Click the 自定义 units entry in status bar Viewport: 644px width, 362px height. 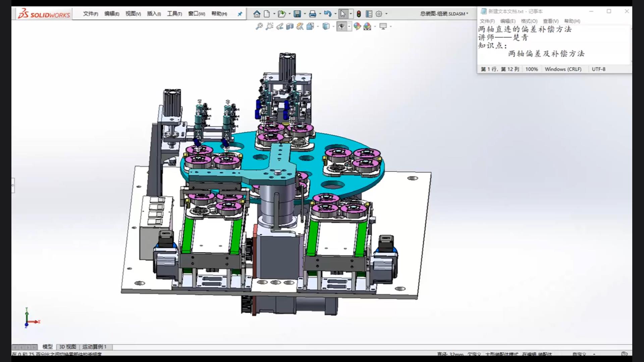pyautogui.click(x=579, y=354)
